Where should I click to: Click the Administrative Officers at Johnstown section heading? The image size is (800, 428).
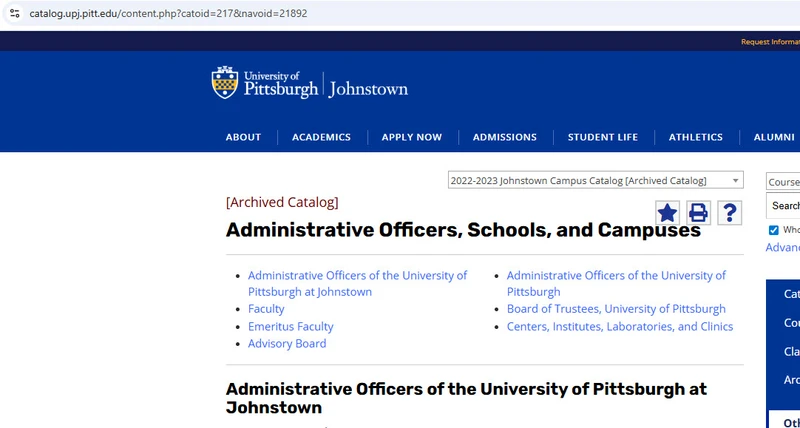(x=466, y=398)
